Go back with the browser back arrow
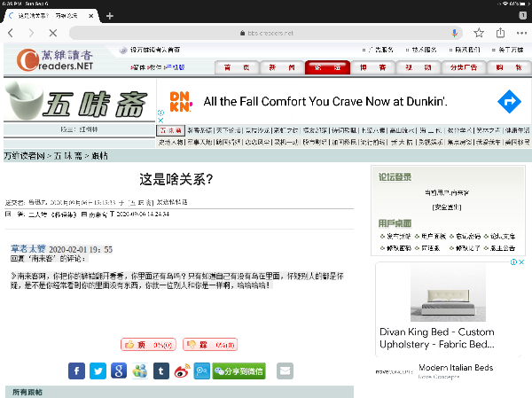Image resolution: width=532 pixels, height=398 pixels. 11,33
